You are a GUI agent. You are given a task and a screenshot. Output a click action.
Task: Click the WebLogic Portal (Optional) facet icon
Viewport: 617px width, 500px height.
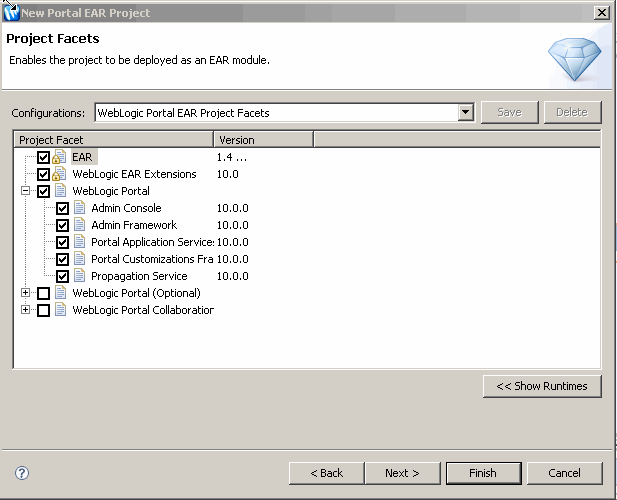click(61, 293)
